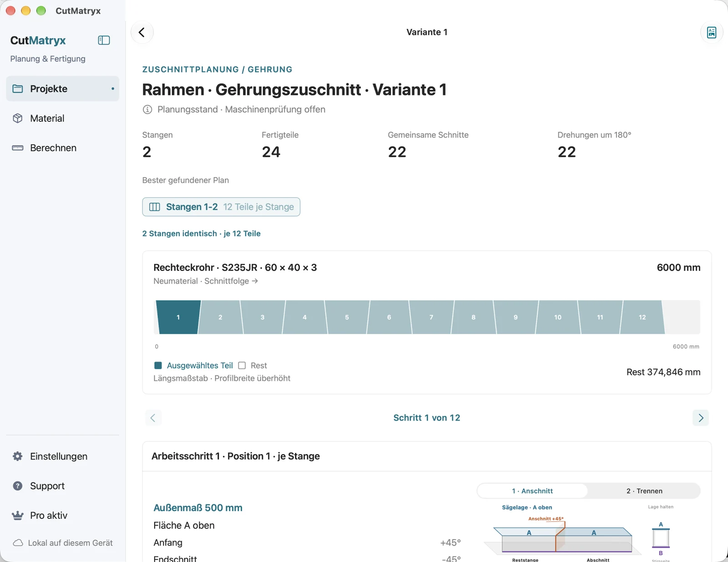Select segment 1 in the cut bar

point(178,317)
